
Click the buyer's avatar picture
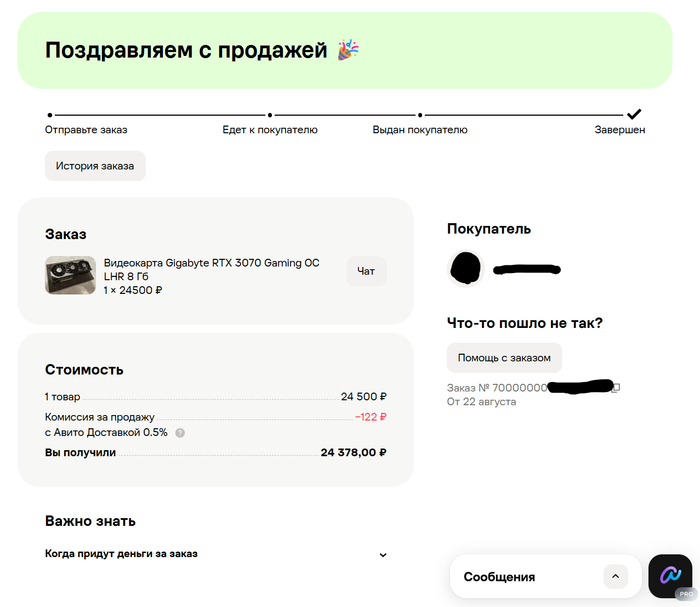click(466, 268)
